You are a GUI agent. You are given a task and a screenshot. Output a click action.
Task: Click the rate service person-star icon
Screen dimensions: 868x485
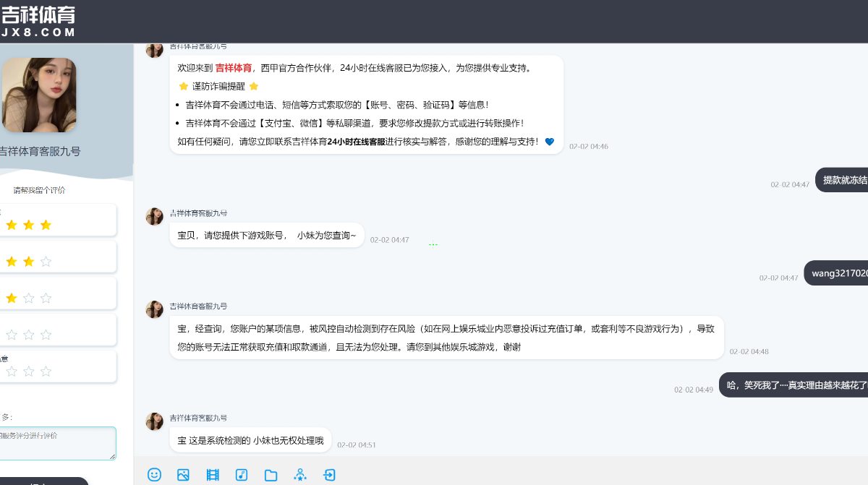tap(300, 474)
